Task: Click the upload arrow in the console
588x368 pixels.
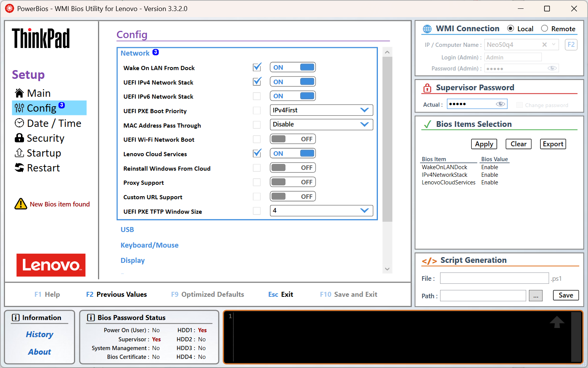Action: pyautogui.click(x=557, y=322)
